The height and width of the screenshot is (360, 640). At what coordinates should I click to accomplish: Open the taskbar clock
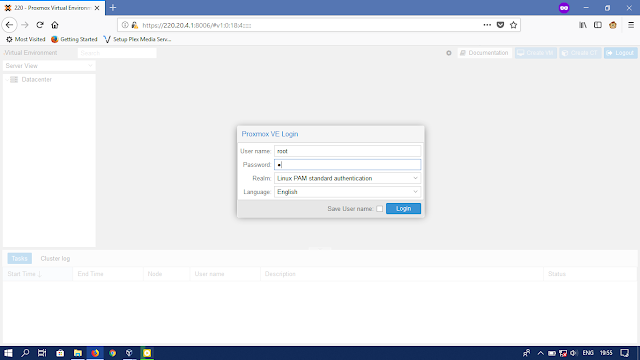[x=606, y=353]
